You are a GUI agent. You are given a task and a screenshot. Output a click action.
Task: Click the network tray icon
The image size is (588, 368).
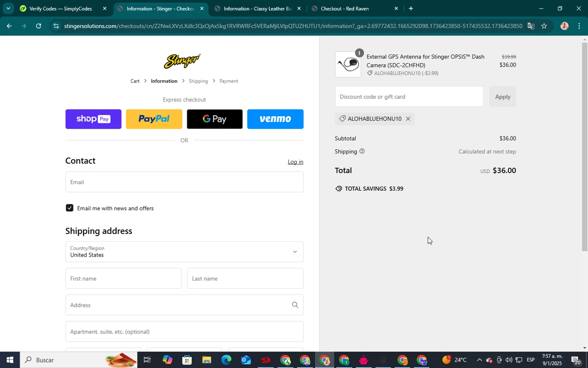coord(519,360)
